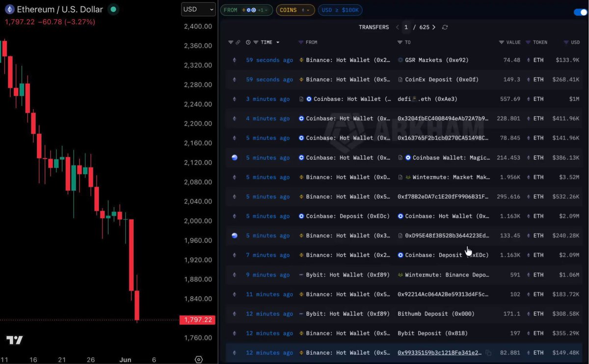Open filter icon for VALUE column
This screenshot has height=364, width=589.
pyautogui.click(x=502, y=43)
